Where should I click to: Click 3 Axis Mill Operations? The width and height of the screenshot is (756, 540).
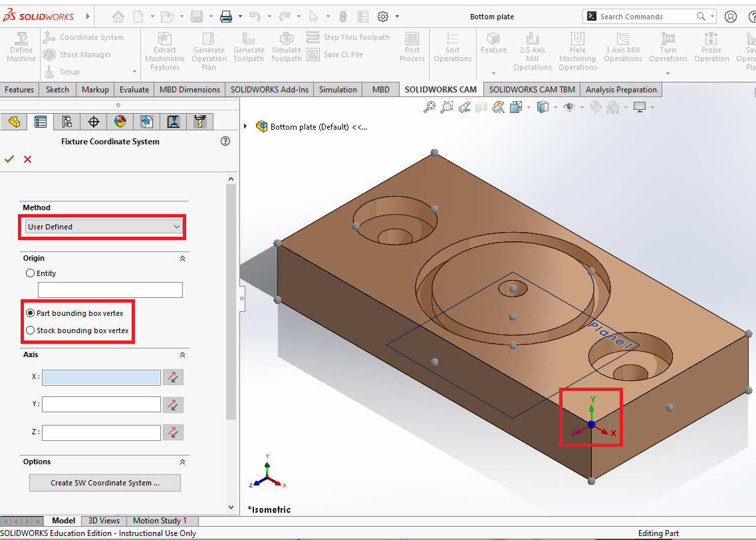pyautogui.click(x=623, y=47)
